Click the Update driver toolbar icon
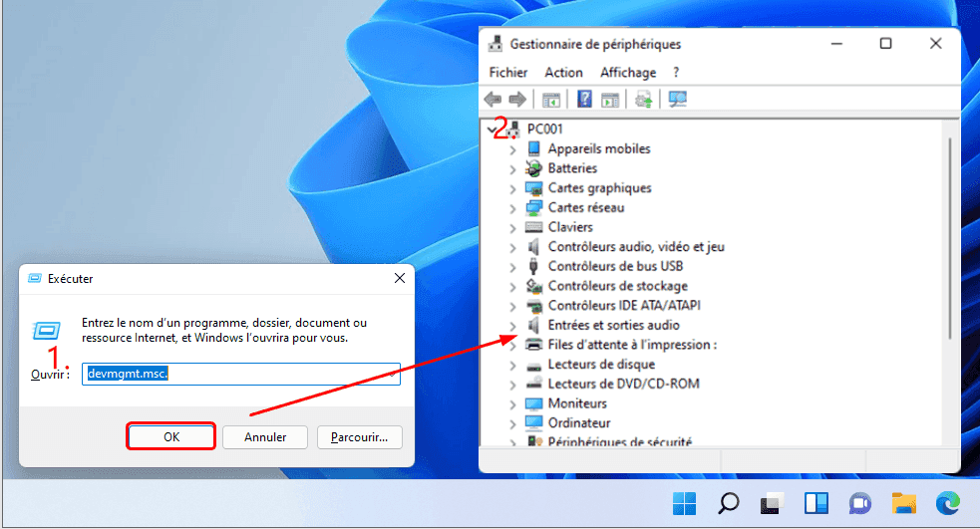This screenshot has width=980, height=529. (643, 99)
